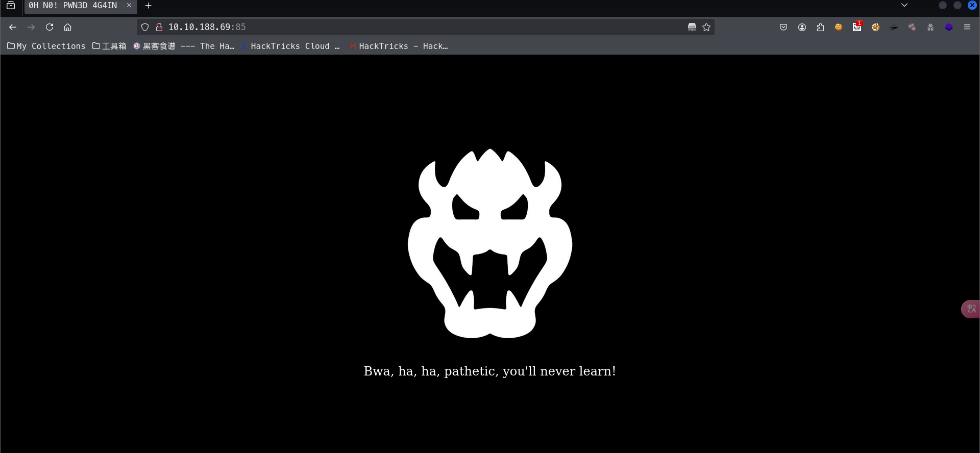980x453 pixels.
Task: Open Firefox account menu
Action: pyautogui.click(x=802, y=27)
